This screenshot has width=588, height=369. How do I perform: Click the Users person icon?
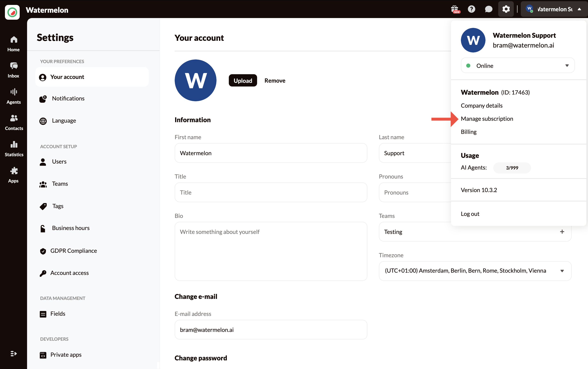[x=43, y=162]
